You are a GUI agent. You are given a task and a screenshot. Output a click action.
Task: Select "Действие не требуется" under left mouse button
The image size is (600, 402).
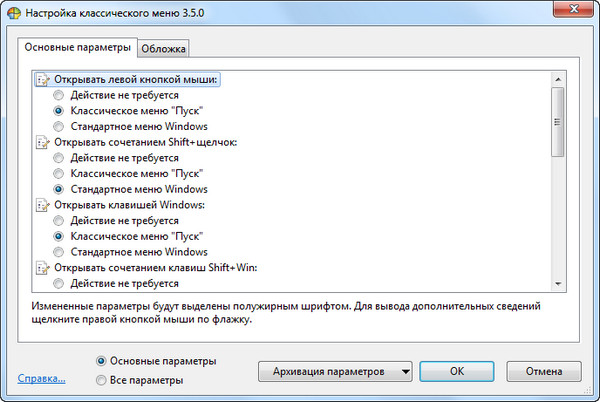pyautogui.click(x=63, y=96)
